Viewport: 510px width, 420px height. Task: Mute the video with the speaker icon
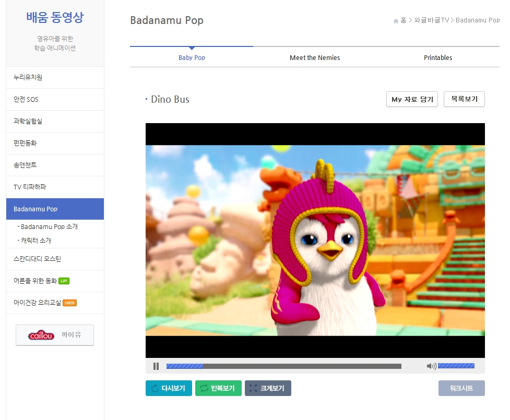[x=431, y=366]
